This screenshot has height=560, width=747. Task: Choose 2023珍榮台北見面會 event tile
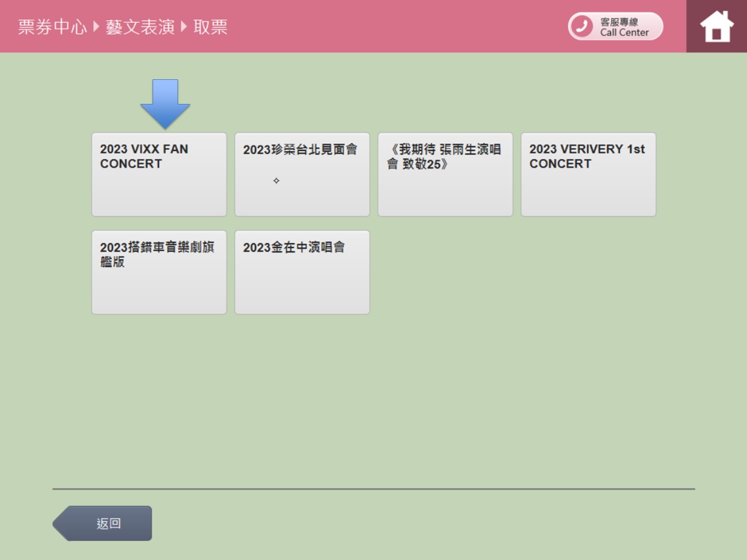302,174
